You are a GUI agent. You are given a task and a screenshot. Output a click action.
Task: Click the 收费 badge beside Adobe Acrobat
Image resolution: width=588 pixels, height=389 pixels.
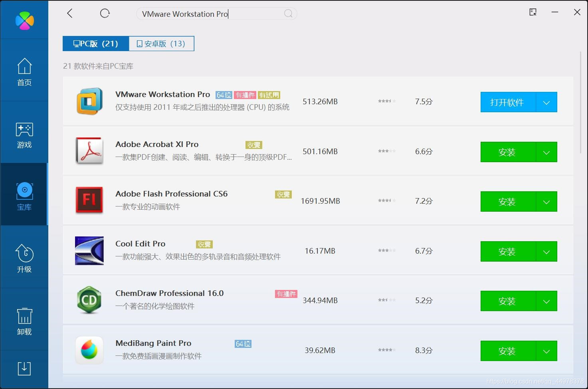click(x=254, y=145)
